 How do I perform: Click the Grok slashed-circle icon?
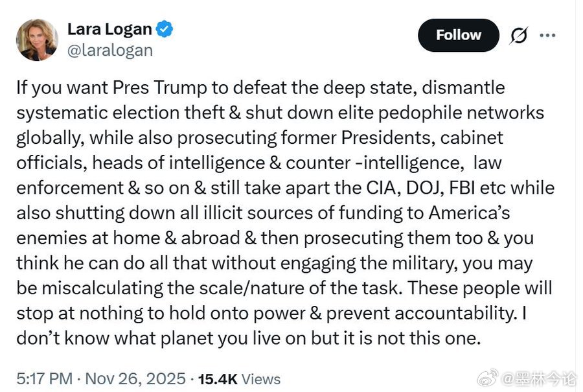[518, 36]
